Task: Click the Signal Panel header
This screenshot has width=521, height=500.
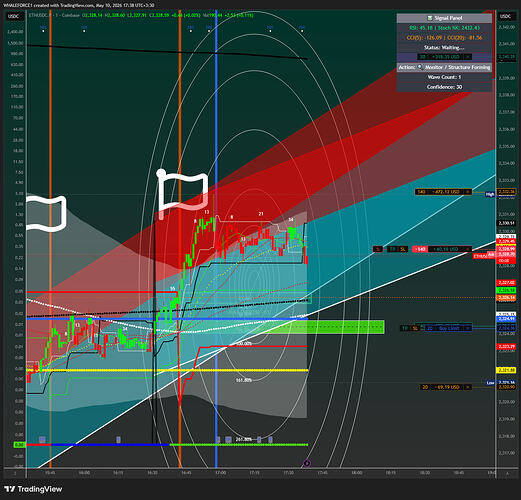Action: pyautogui.click(x=444, y=18)
